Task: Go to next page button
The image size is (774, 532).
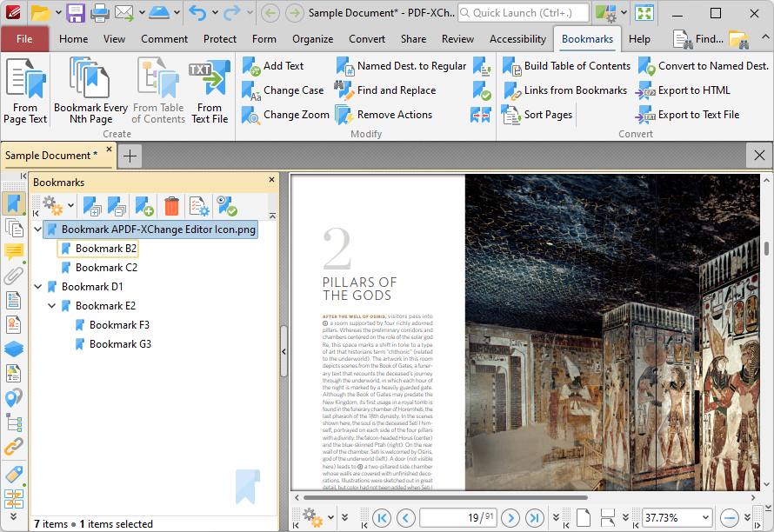Action: [x=510, y=518]
